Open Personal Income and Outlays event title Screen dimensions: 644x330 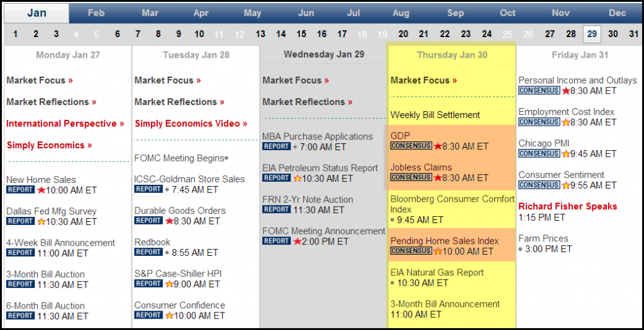pyautogui.click(x=577, y=80)
